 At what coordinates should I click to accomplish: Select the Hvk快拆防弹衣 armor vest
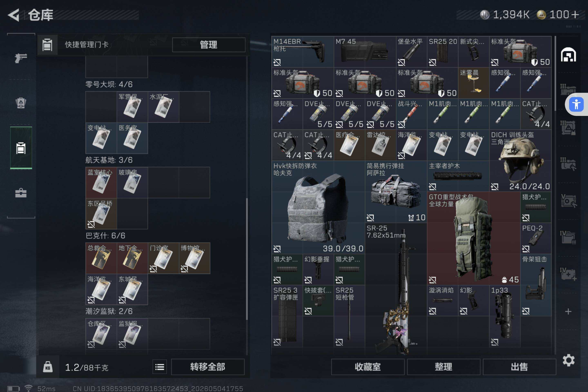[x=318, y=207]
